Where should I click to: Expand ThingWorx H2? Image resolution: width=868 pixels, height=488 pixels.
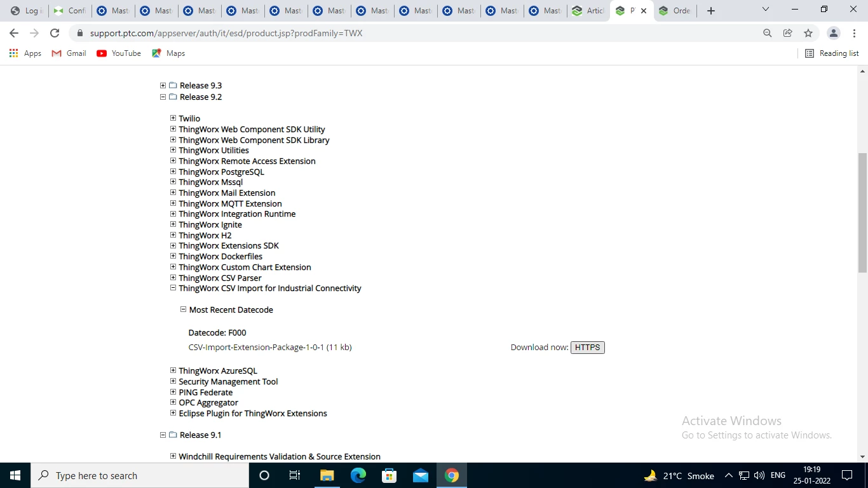173,235
